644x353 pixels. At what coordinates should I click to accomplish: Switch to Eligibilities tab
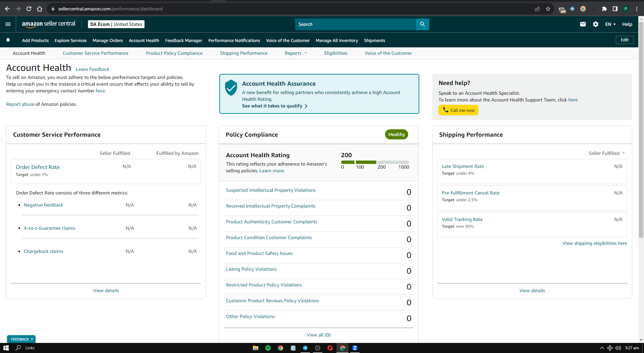(336, 53)
